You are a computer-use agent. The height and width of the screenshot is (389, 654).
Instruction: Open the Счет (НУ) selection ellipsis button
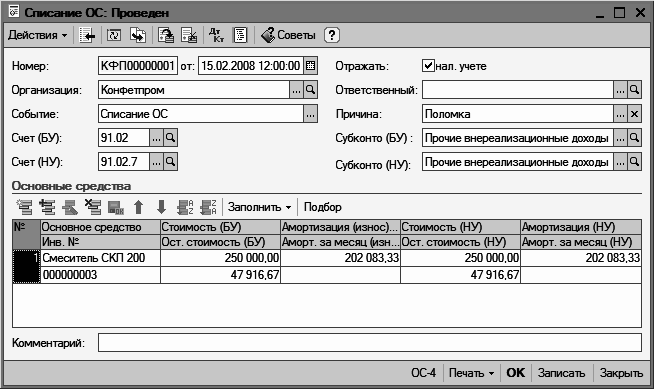pos(156,162)
